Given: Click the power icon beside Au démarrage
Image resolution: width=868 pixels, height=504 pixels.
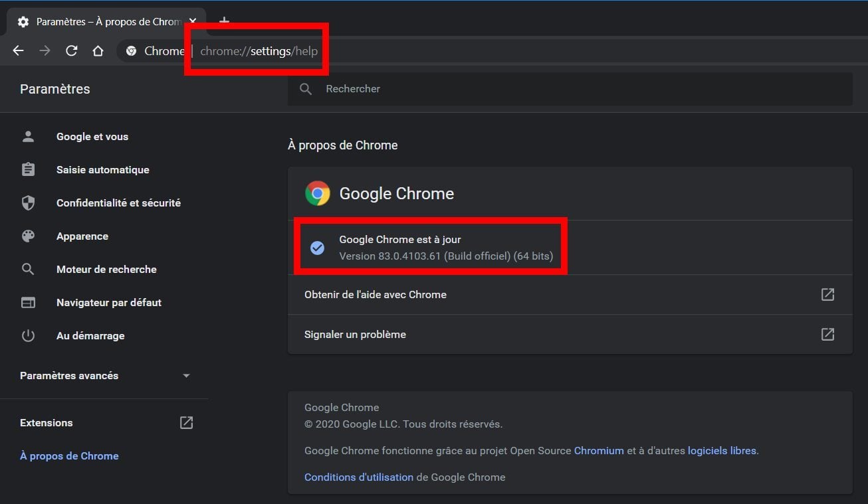Looking at the screenshot, I should 28,336.
